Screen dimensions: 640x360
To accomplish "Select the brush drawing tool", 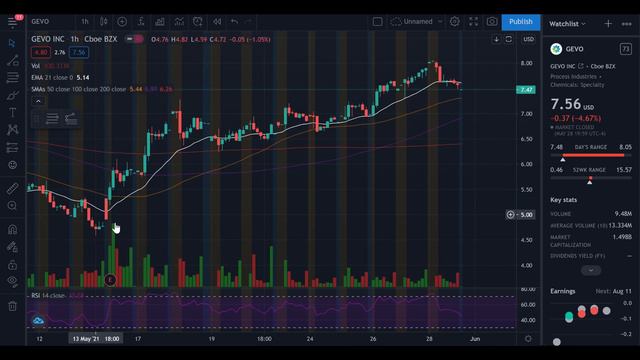I will (12, 95).
